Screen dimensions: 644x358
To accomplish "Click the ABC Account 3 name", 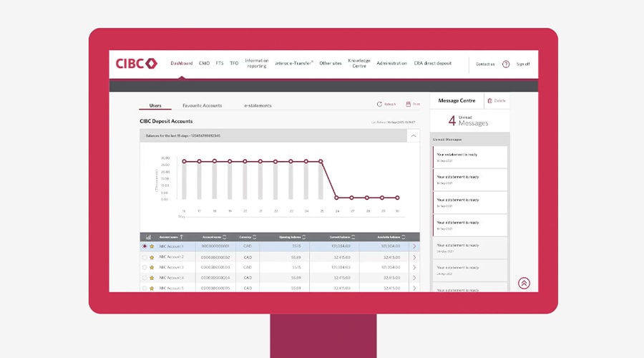I will pyautogui.click(x=171, y=268).
